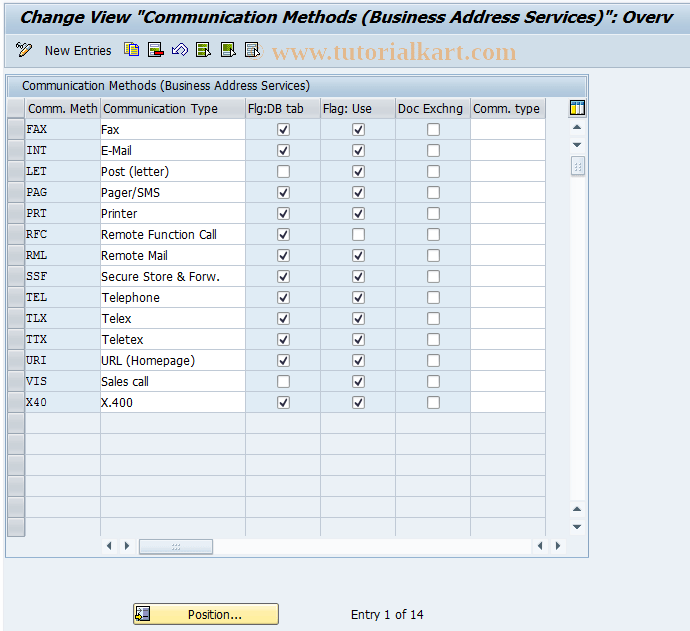Open table column configuration icon
This screenshot has height=631, width=690.
pyautogui.click(x=577, y=108)
